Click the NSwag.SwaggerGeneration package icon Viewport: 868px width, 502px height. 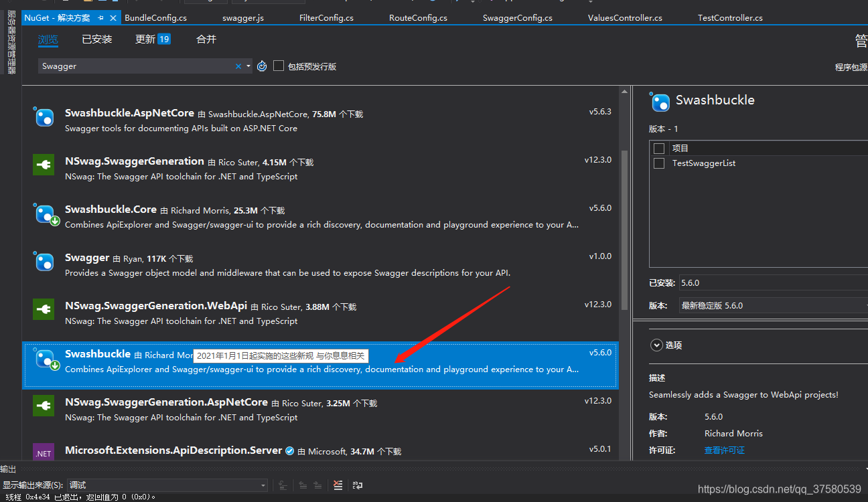coord(44,165)
